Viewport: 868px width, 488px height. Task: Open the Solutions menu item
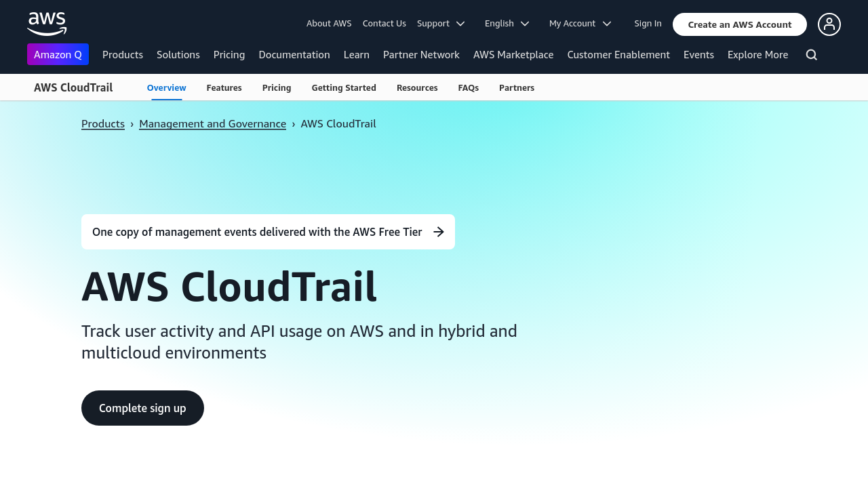point(178,55)
